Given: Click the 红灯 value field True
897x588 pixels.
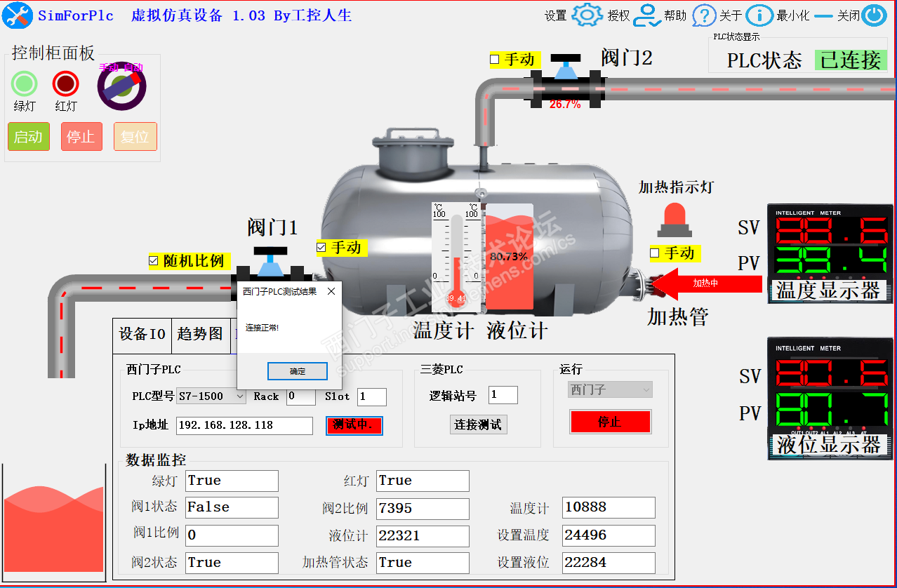Looking at the screenshot, I should pyautogui.click(x=423, y=481).
